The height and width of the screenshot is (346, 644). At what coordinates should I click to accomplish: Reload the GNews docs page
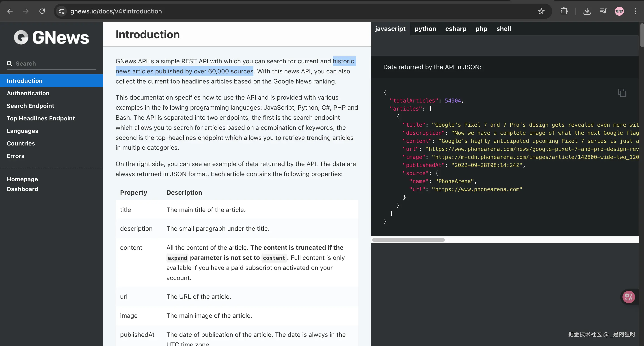pos(42,11)
